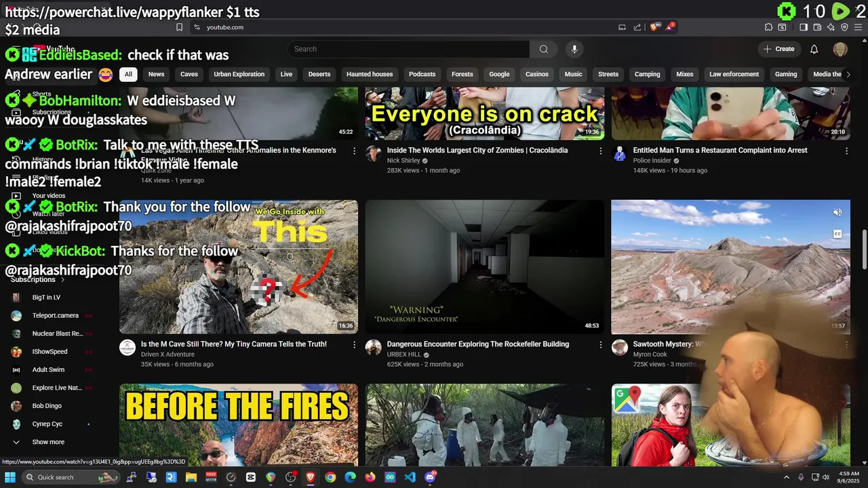Open 'Everyone is on crack' thumbnail
The height and width of the screenshot is (488, 868).
click(485, 114)
